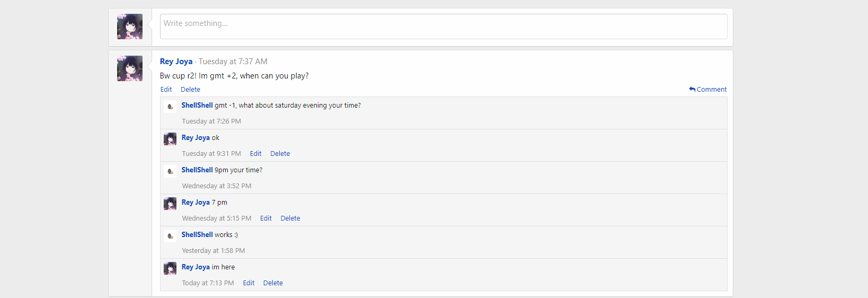Image resolution: width=868 pixels, height=298 pixels.
Task: Edit the "im here" comment
Action: (249, 283)
